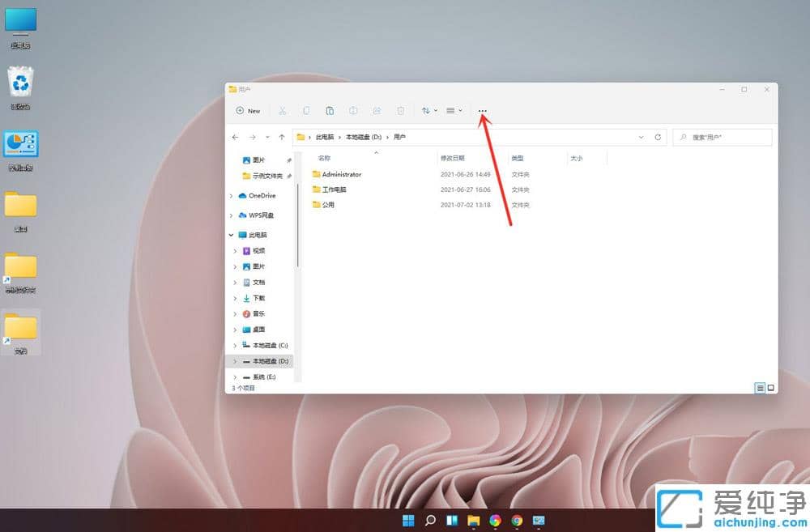Click the refresh icon in the address bar

click(x=656, y=137)
